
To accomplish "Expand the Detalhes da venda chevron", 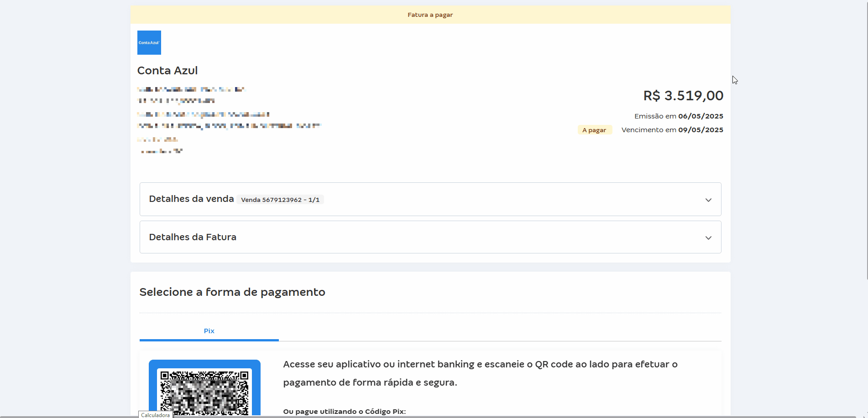I will [x=708, y=200].
